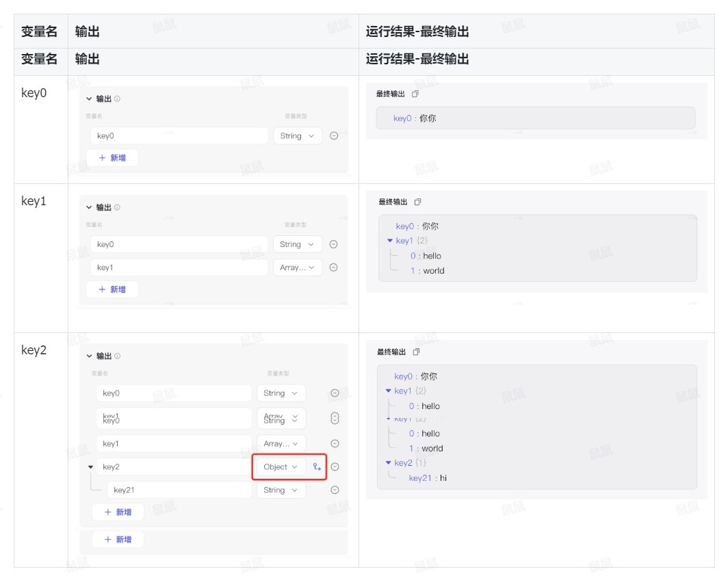728x578 pixels.
Task: Focus the key1 name field in the key1 table row
Action: pos(179,267)
